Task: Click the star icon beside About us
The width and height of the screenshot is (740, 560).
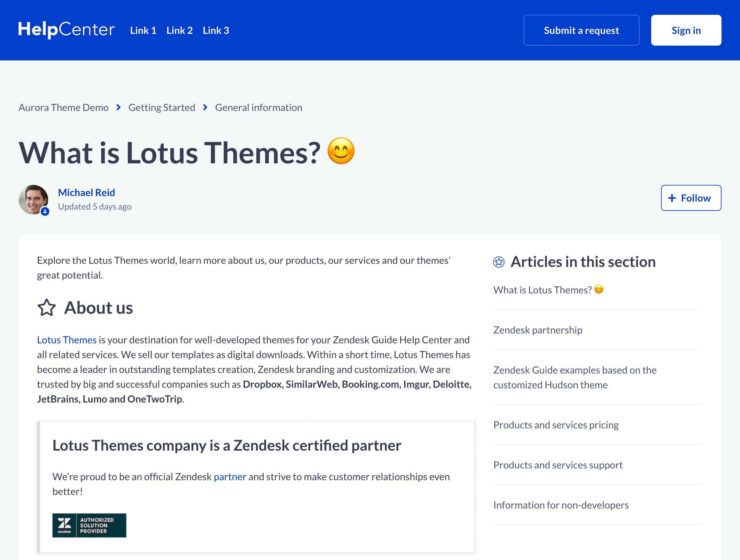Action: (47, 308)
